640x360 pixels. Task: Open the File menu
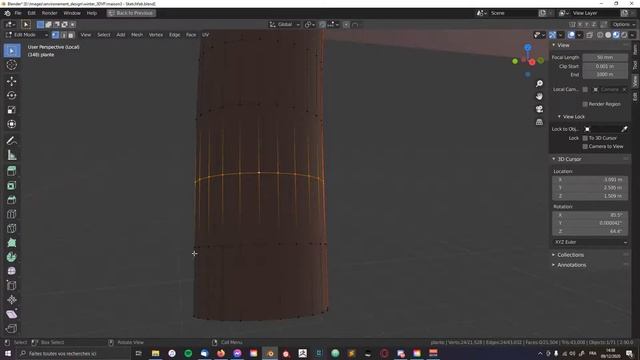tap(18, 13)
